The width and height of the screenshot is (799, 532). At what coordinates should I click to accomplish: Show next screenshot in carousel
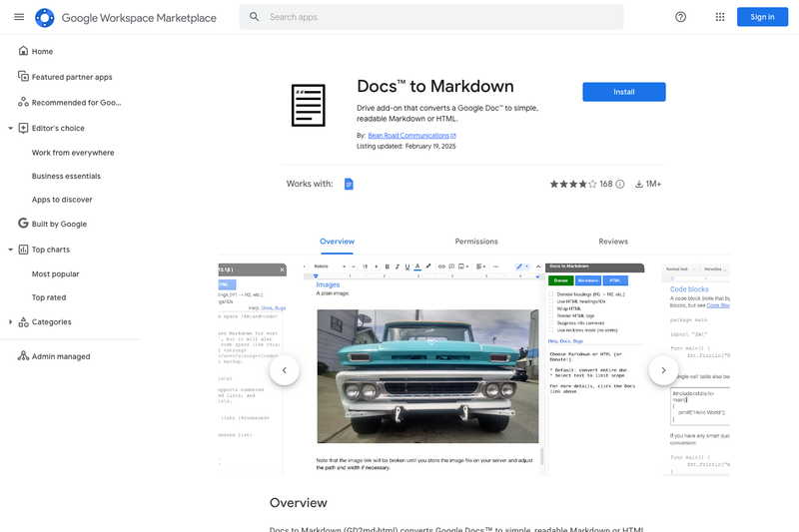[663, 370]
